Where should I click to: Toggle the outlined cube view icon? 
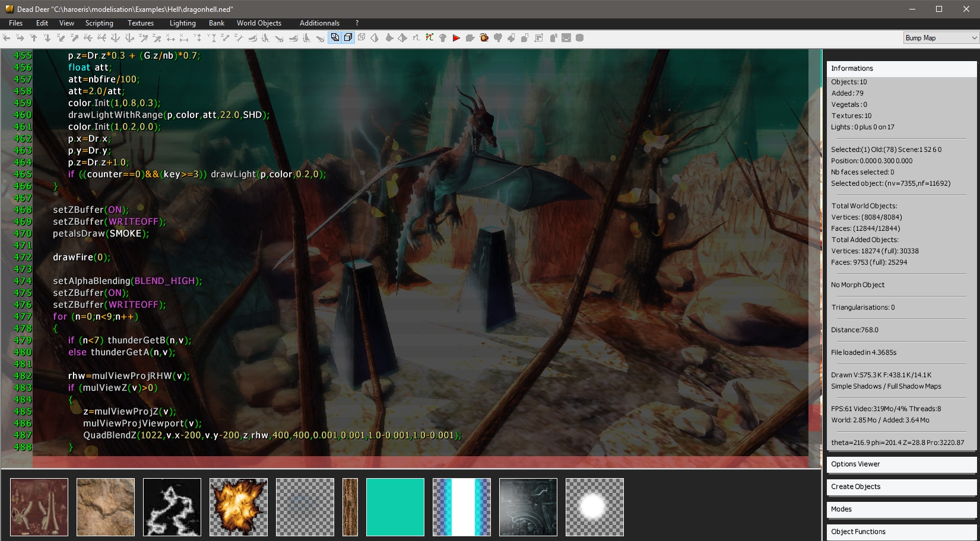click(348, 38)
